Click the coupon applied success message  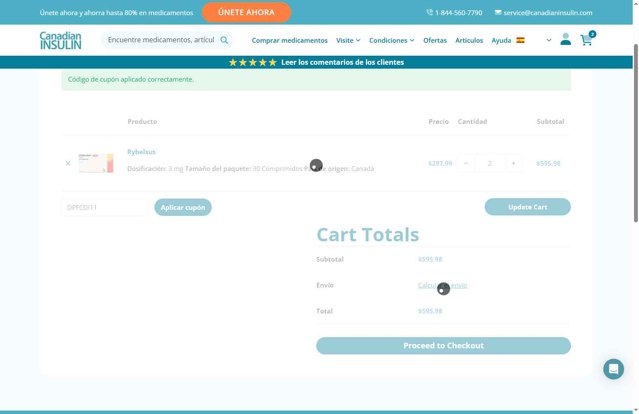coord(316,79)
